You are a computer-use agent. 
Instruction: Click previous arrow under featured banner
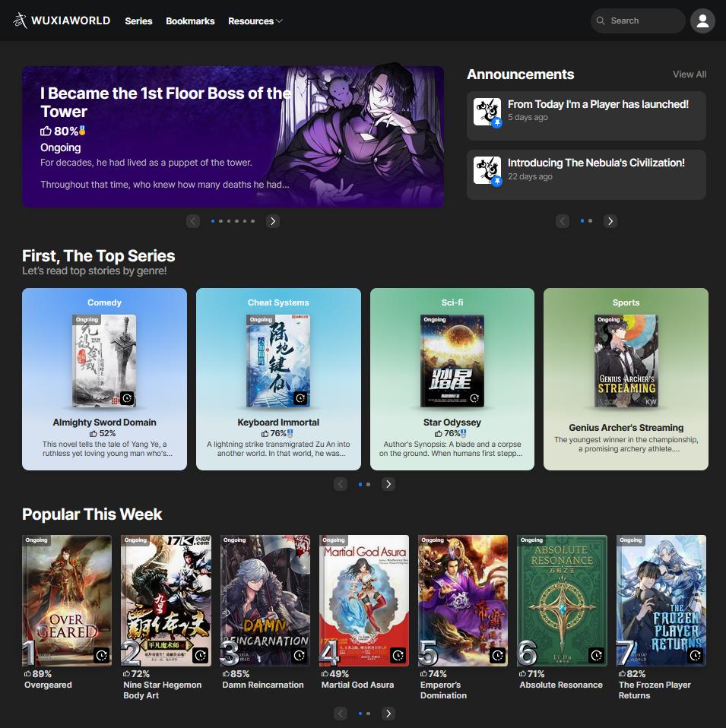coord(193,221)
